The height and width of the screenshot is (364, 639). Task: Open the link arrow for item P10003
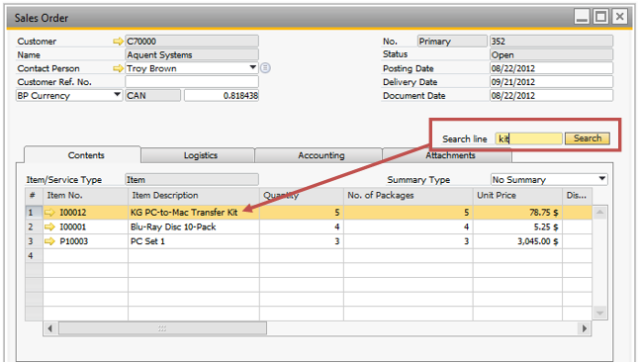(49, 241)
